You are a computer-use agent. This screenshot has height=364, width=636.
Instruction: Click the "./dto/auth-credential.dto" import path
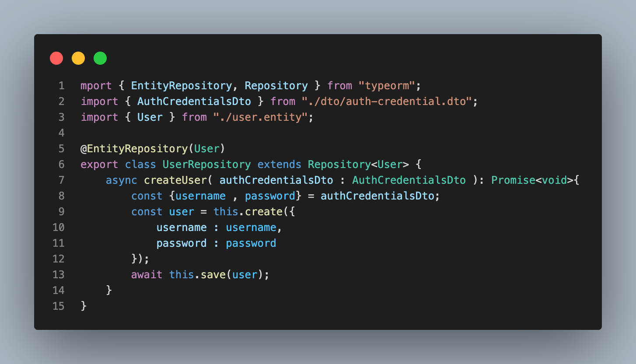pyautogui.click(x=387, y=101)
